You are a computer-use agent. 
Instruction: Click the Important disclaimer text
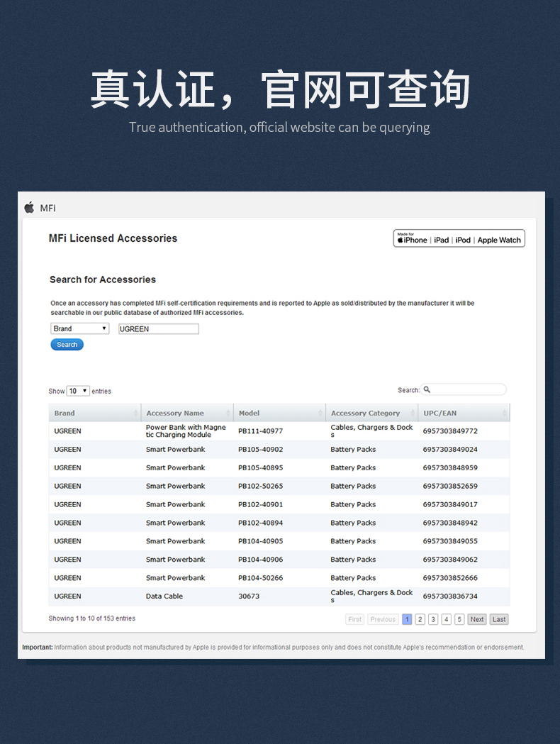point(273,648)
